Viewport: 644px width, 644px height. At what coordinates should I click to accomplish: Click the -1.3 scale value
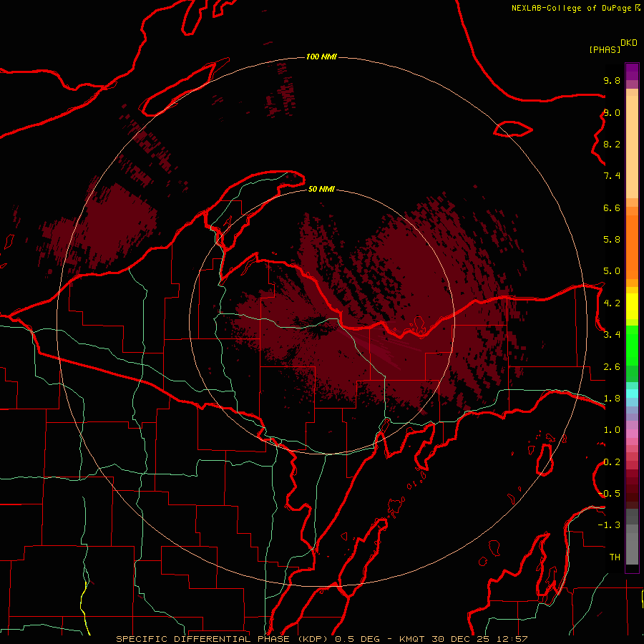coord(609,525)
